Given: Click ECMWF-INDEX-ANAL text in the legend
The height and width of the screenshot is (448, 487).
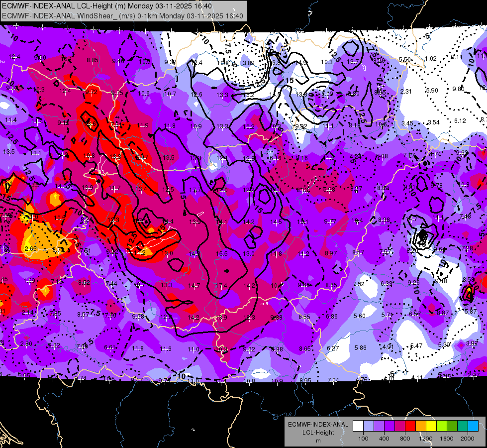Looking at the screenshot, I should point(318,425).
